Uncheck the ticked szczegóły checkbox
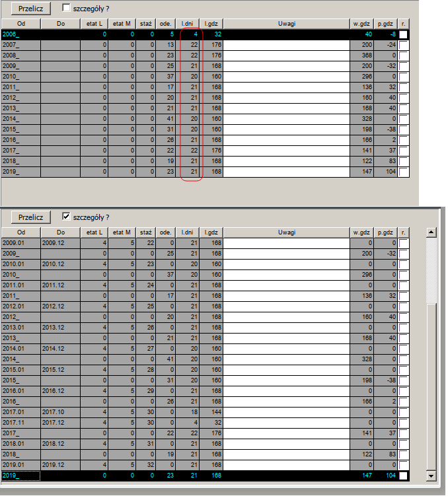This screenshot has height=498, width=448. [x=67, y=217]
